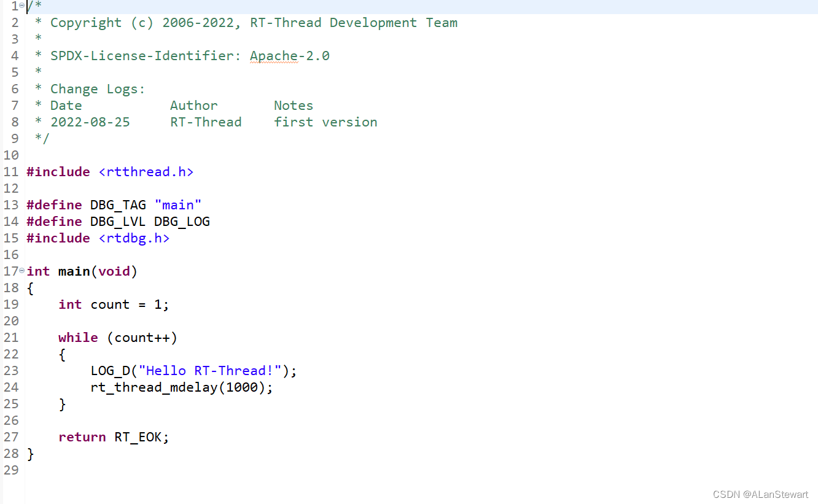
Task: Click the while keyword on line 21
Action: click(x=78, y=338)
